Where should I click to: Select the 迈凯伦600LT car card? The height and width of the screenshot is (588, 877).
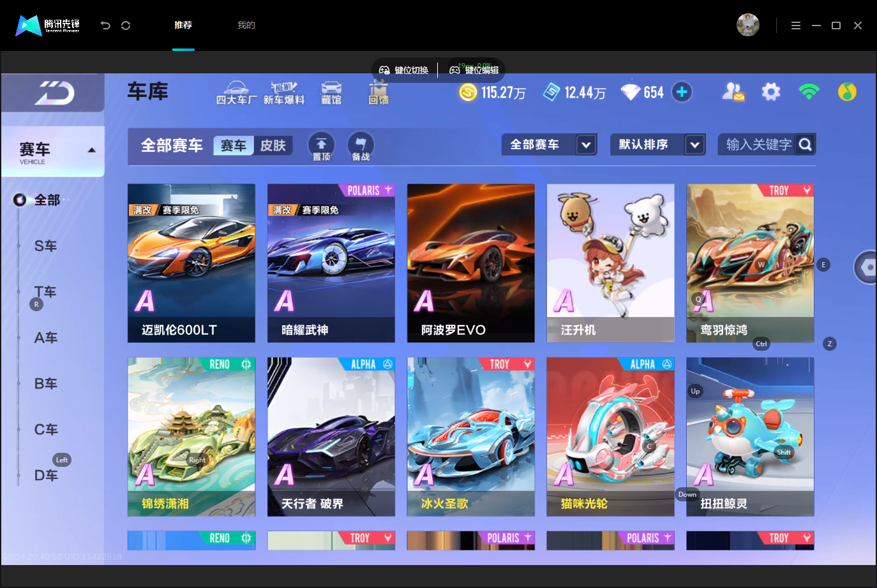[191, 263]
